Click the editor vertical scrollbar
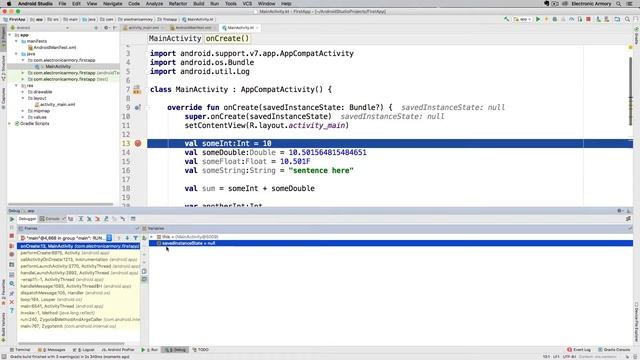 [631, 91]
